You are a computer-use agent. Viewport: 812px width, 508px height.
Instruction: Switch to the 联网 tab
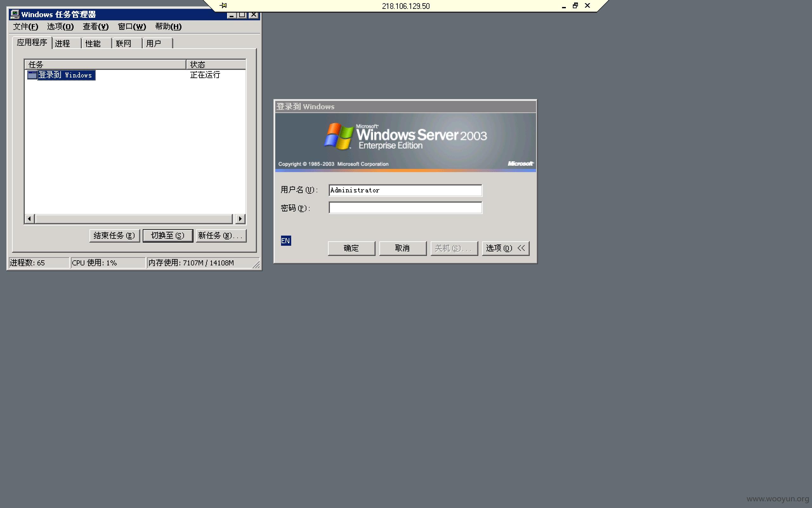(x=127, y=44)
